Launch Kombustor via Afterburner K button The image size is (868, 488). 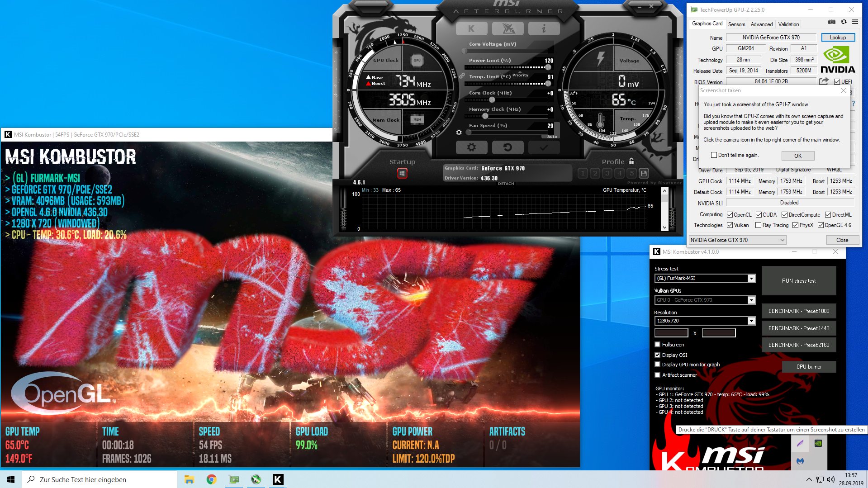(471, 28)
